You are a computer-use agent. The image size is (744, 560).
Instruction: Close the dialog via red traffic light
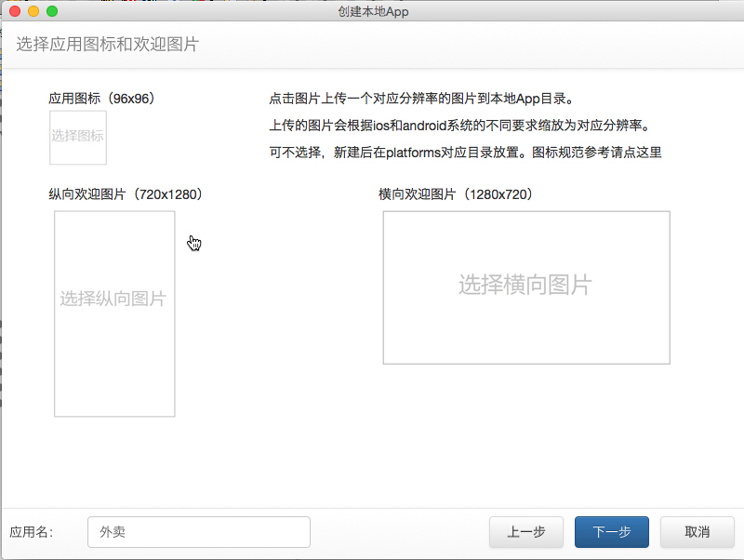(x=13, y=11)
